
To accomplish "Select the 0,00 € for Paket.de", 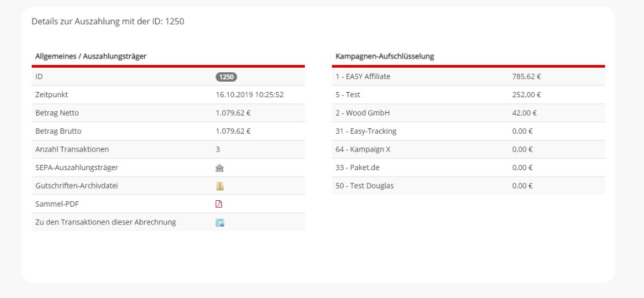I will tap(522, 167).
